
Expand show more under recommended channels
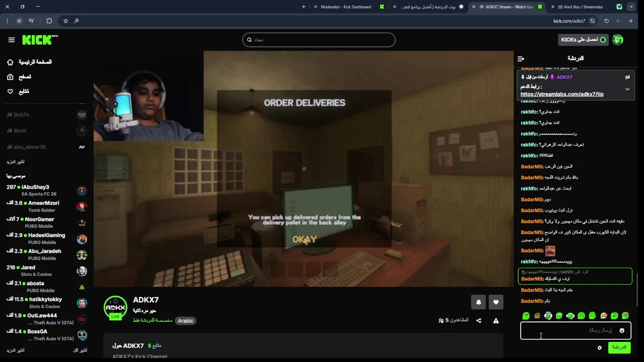(x=15, y=350)
